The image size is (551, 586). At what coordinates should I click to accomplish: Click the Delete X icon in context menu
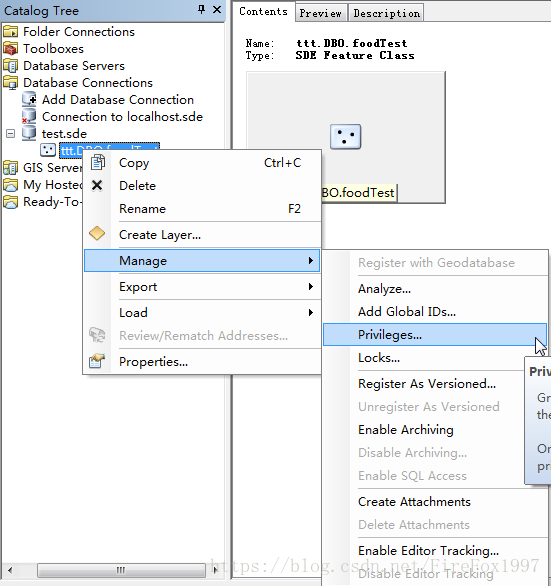pyautogui.click(x=97, y=185)
